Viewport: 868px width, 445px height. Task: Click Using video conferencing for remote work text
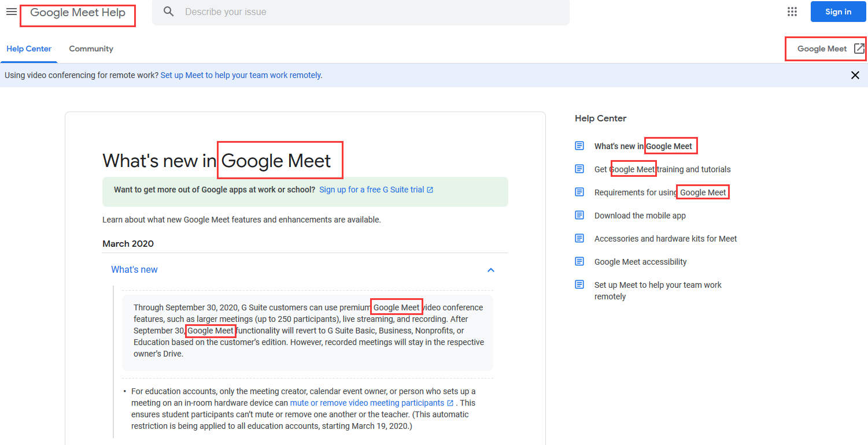point(82,75)
